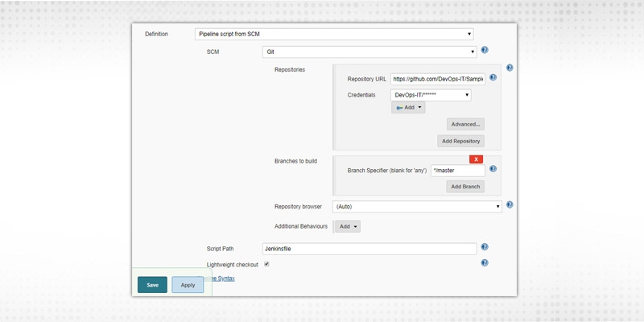Viewport: 644px width, 322px height.
Task: Expand Add credentials dropdown button
Action: [408, 108]
